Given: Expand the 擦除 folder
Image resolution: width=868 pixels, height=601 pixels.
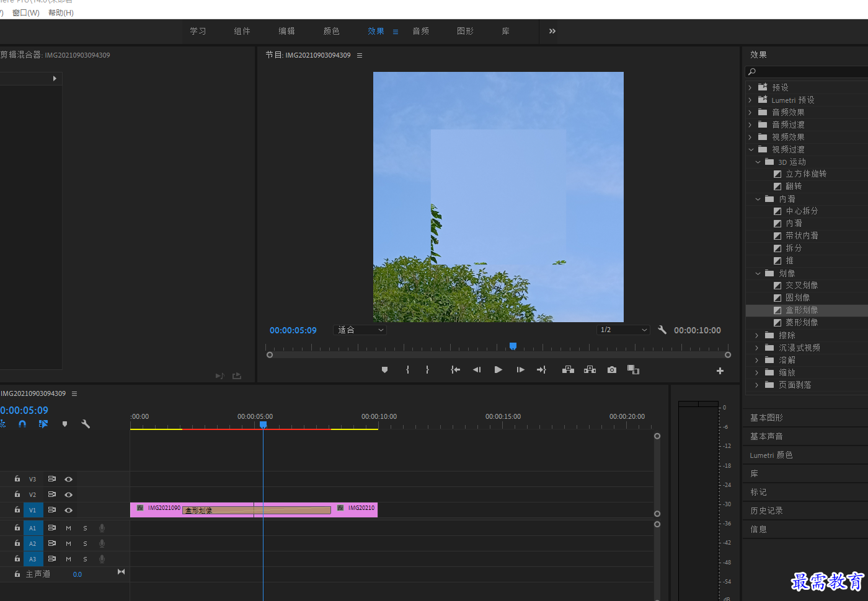Looking at the screenshot, I should [757, 335].
